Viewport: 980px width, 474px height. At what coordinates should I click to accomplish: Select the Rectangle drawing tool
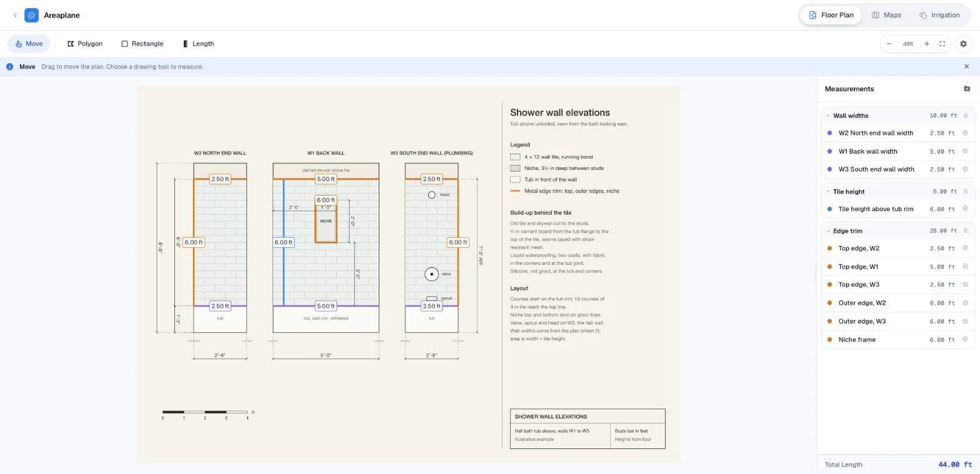tap(142, 44)
